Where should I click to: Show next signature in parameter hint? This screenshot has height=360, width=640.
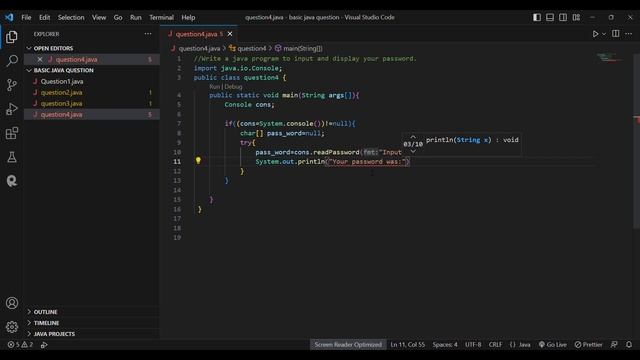coord(413,151)
